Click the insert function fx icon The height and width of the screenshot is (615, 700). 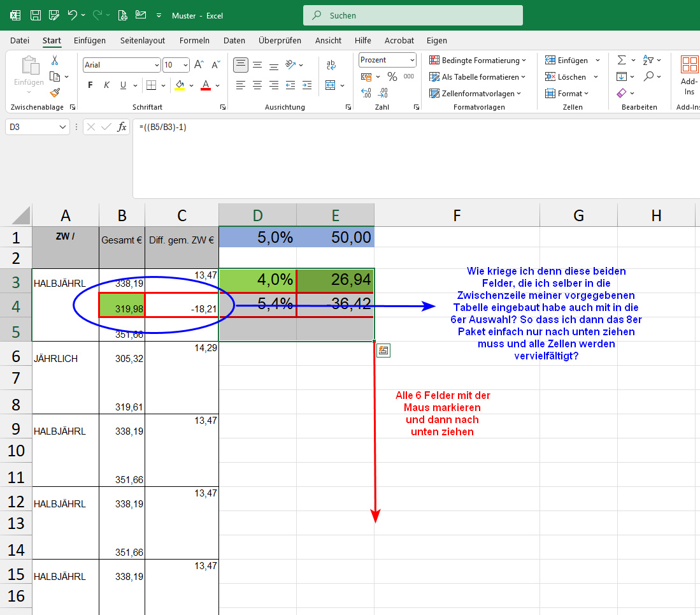(122, 127)
